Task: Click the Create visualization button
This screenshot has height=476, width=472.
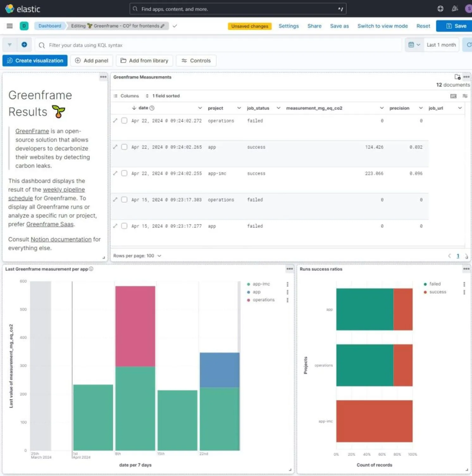Action: [35, 60]
